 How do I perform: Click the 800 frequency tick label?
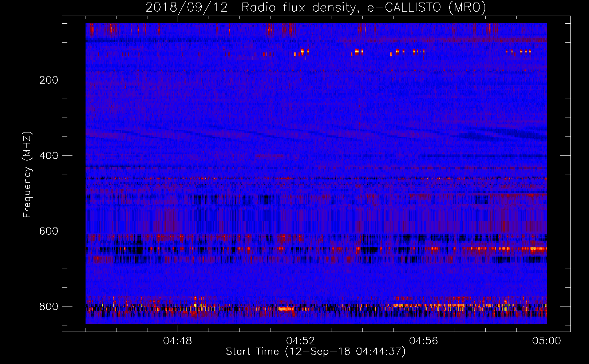pos(49,306)
